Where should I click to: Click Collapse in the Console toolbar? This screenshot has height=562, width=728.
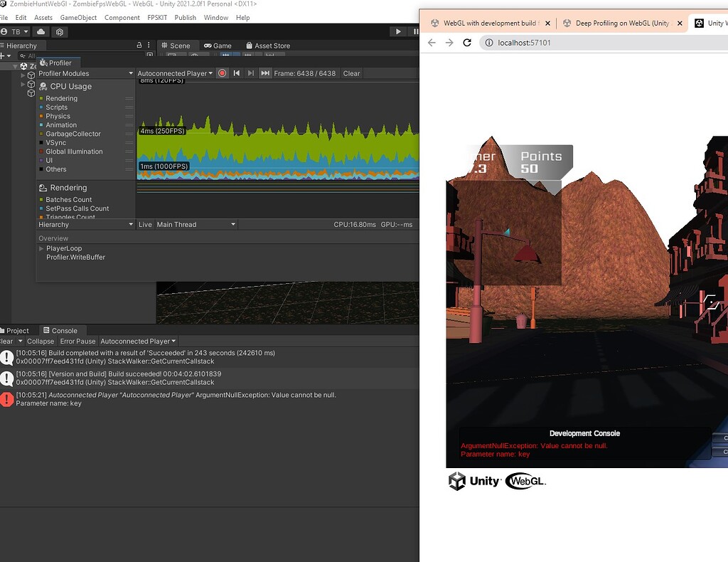[x=41, y=341]
